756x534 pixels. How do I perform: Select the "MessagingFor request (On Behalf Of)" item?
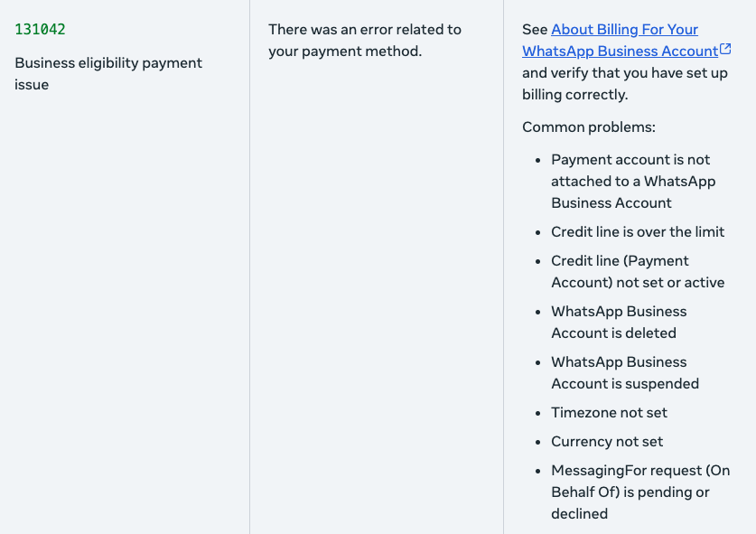pyautogui.click(x=639, y=492)
